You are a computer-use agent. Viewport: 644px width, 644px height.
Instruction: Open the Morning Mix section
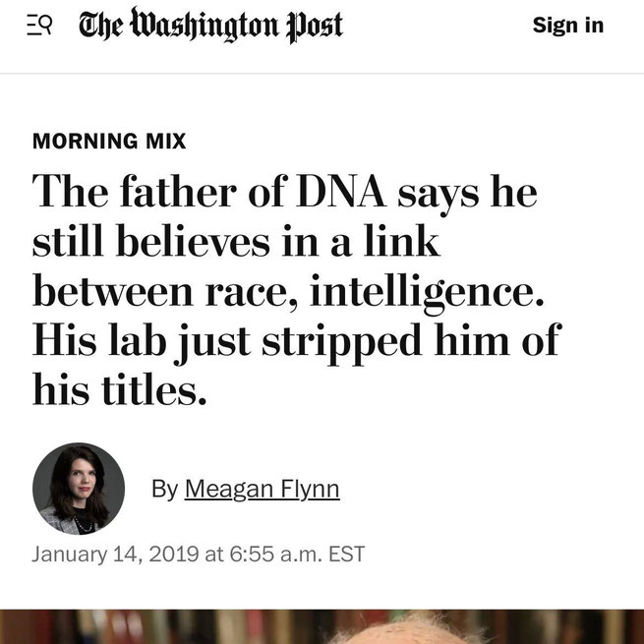click(x=109, y=141)
